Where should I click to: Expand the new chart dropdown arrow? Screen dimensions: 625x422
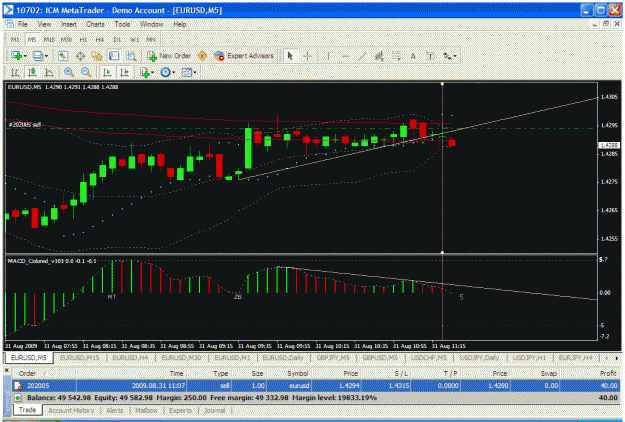(x=25, y=56)
